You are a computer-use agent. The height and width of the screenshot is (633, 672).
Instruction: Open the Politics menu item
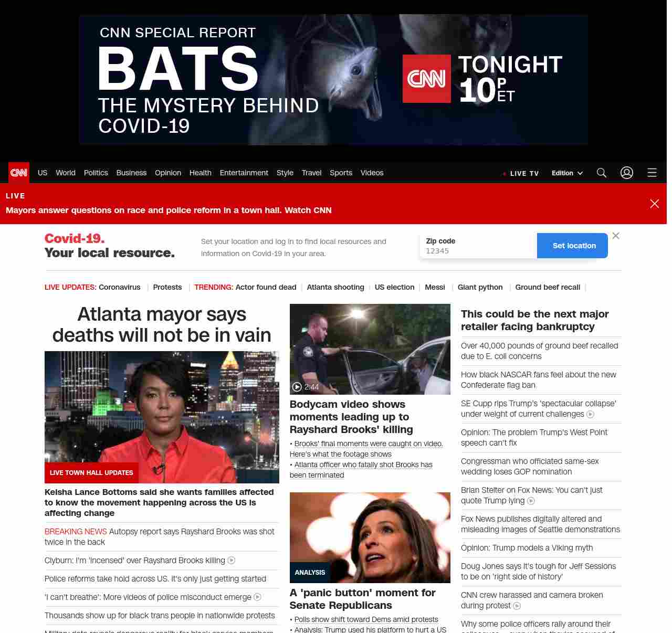[x=96, y=173]
